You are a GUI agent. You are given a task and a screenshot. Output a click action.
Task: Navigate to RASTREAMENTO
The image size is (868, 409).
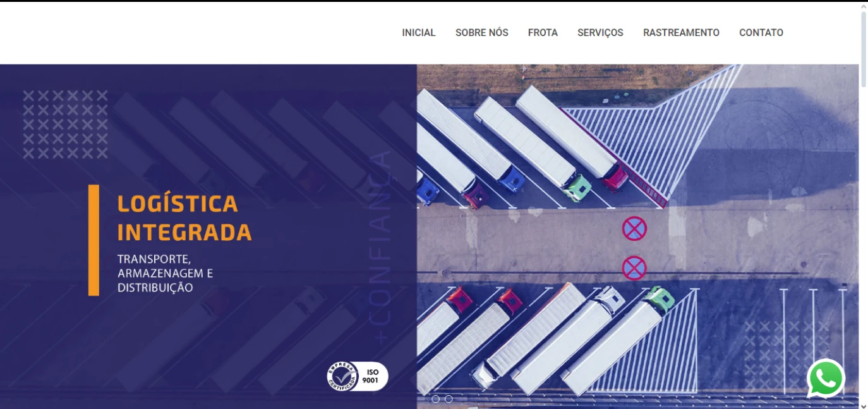coord(681,33)
